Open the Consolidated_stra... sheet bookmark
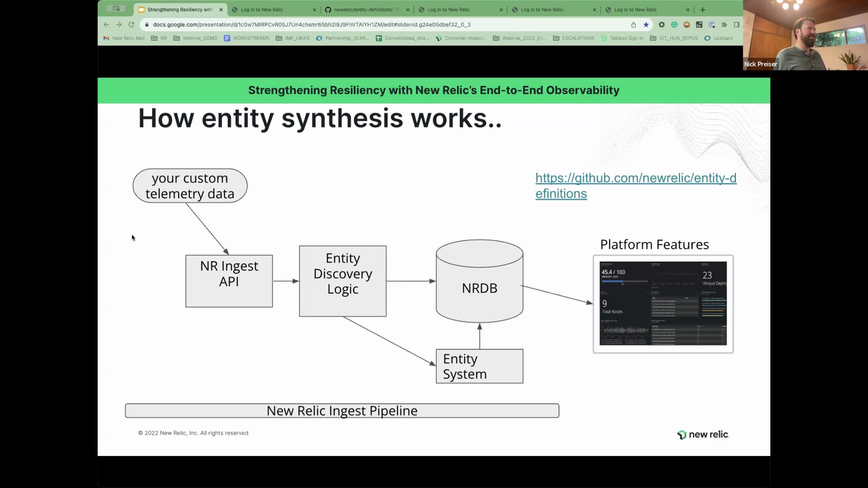 [x=402, y=38]
